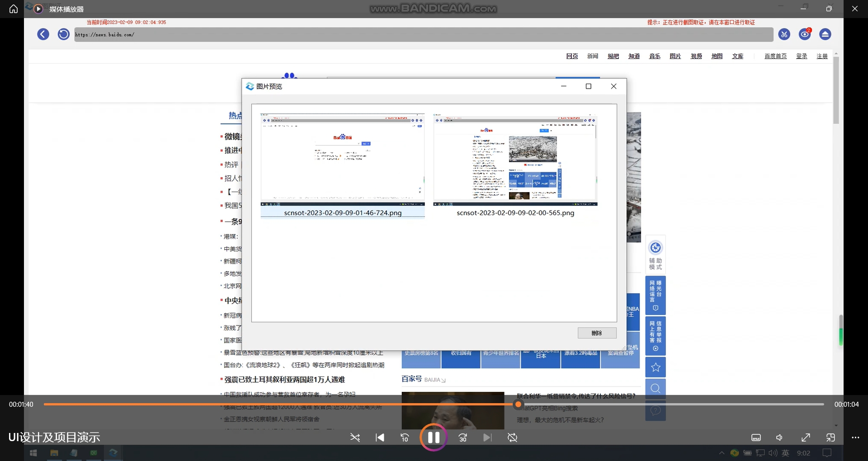Viewport: 868px width, 461px height.
Task: Open the 地图 nav link
Action: tap(717, 56)
